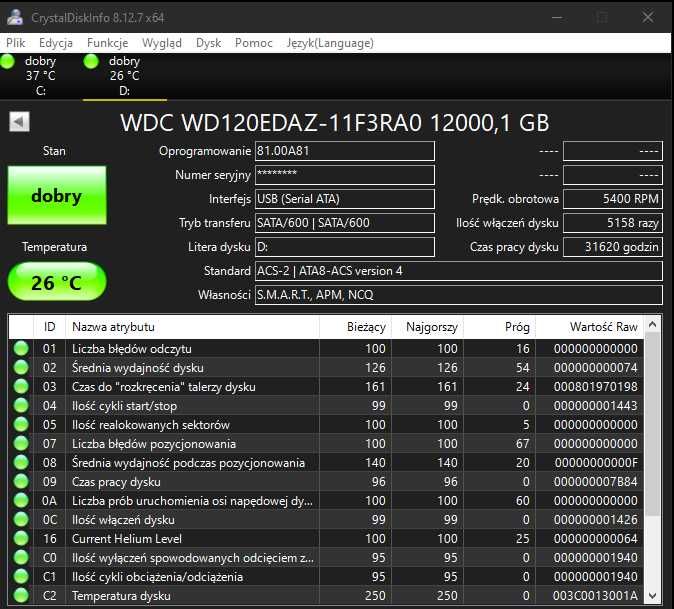Select 'Ilość realokowanych sektorów' attribute name

tap(150, 425)
